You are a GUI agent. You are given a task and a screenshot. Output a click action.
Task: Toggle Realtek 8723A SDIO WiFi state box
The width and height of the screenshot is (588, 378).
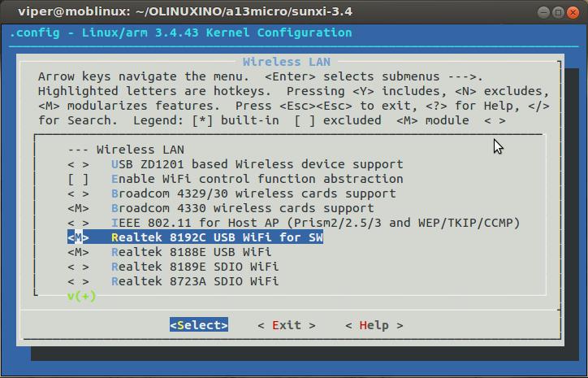[x=79, y=281]
